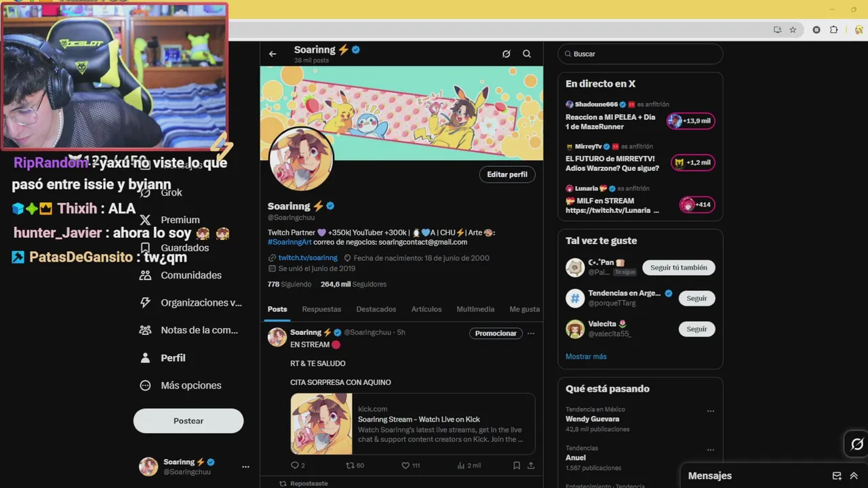Image resolution: width=868 pixels, height=488 pixels.
Task: Switch to the Respuestas tab
Action: point(321,309)
